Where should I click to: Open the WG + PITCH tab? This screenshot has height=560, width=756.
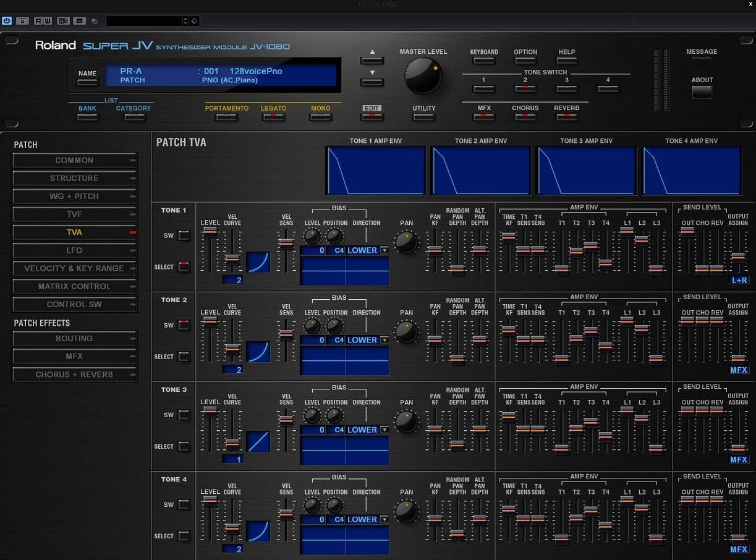point(75,197)
